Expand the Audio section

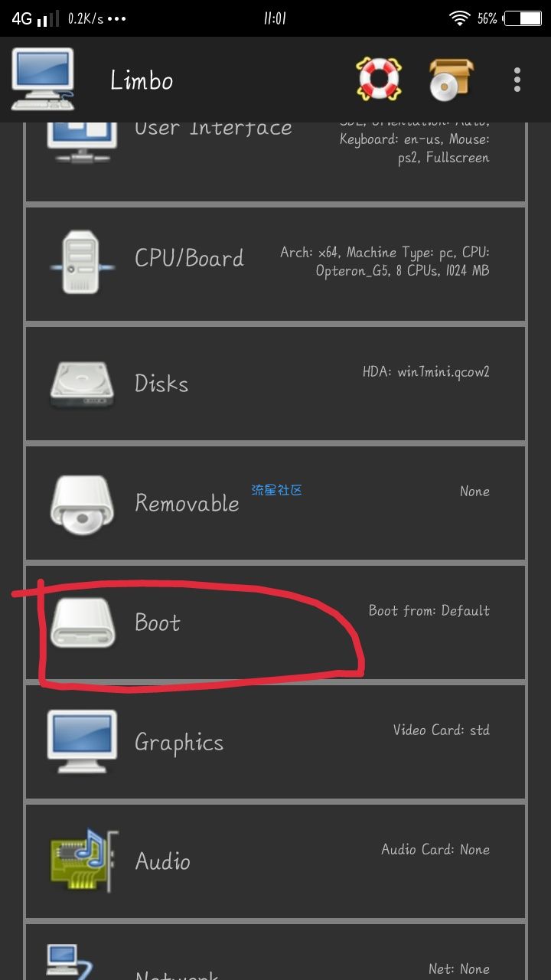click(x=275, y=861)
